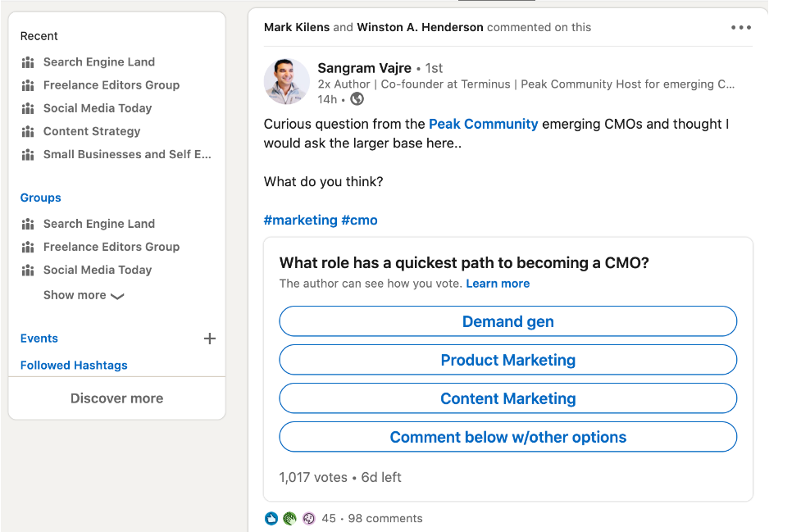Click the globe visibility icon under the author
The width and height of the screenshot is (810, 532).
tap(357, 99)
